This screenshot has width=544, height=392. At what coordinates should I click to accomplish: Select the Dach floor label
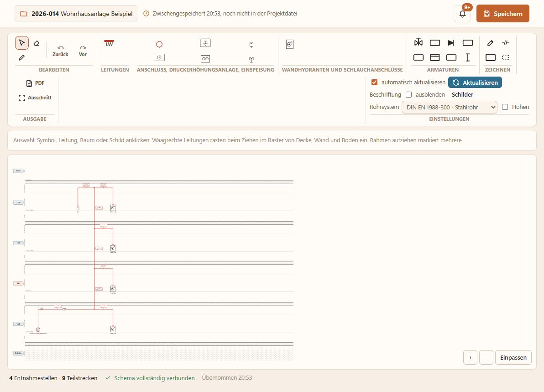pyautogui.click(x=18, y=171)
